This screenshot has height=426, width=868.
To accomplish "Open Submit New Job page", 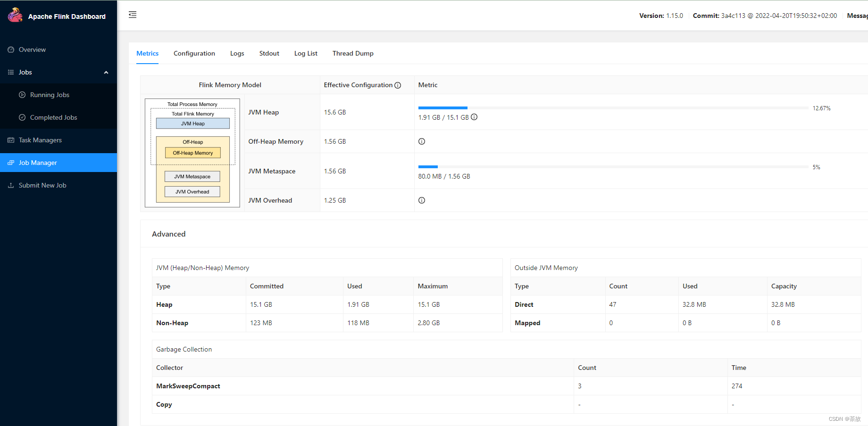I will click(58, 185).
